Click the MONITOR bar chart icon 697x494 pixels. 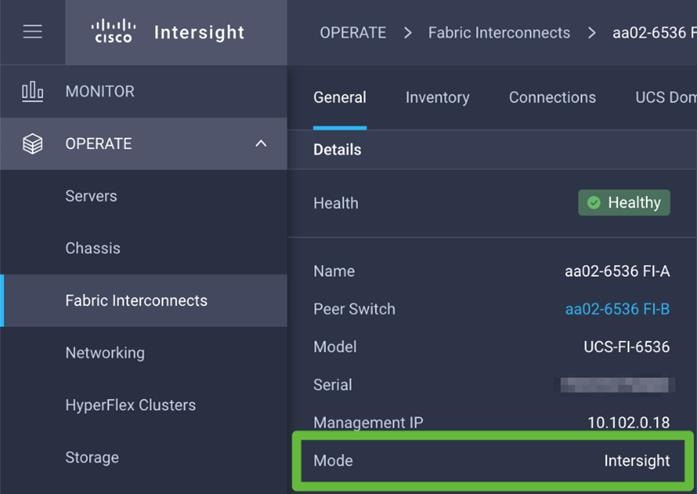click(x=32, y=92)
